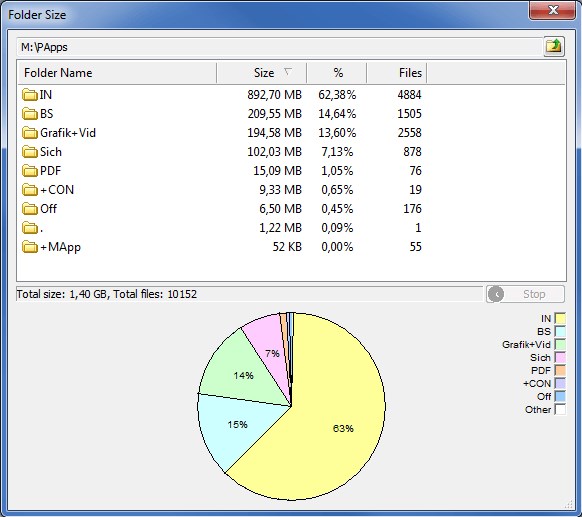Click the yellow IN legend swatch

560,318
